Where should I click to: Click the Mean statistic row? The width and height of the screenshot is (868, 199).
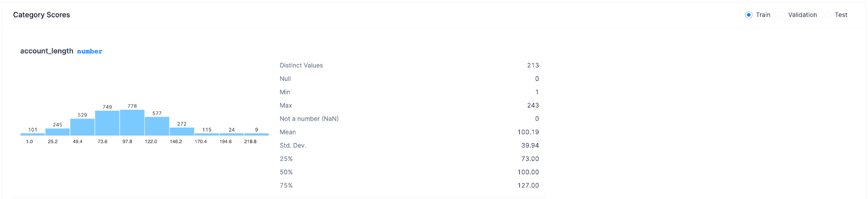click(409, 132)
